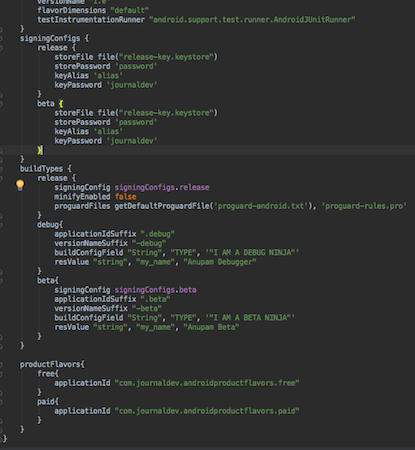Image resolution: width=415 pixels, height=450 pixels.
Task: Click signingConfigs.beta reference in purple
Action: click(155, 290)
